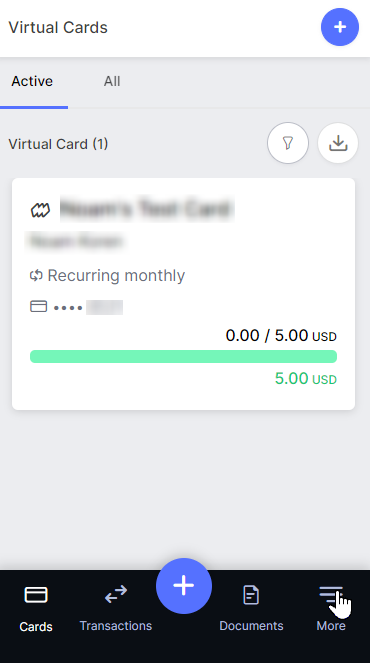The height and width of the screenshot is (663, 370).
Task: Click the Recurring monthly label
Action: pyautogui.click(x=116, y=276)
